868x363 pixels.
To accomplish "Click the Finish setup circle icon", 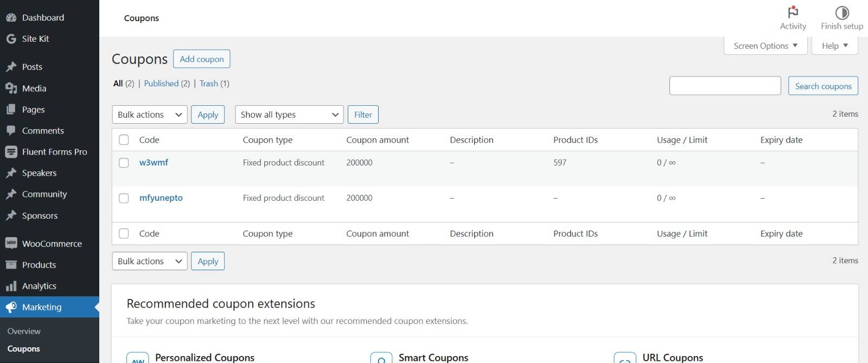I will [841, 12].
